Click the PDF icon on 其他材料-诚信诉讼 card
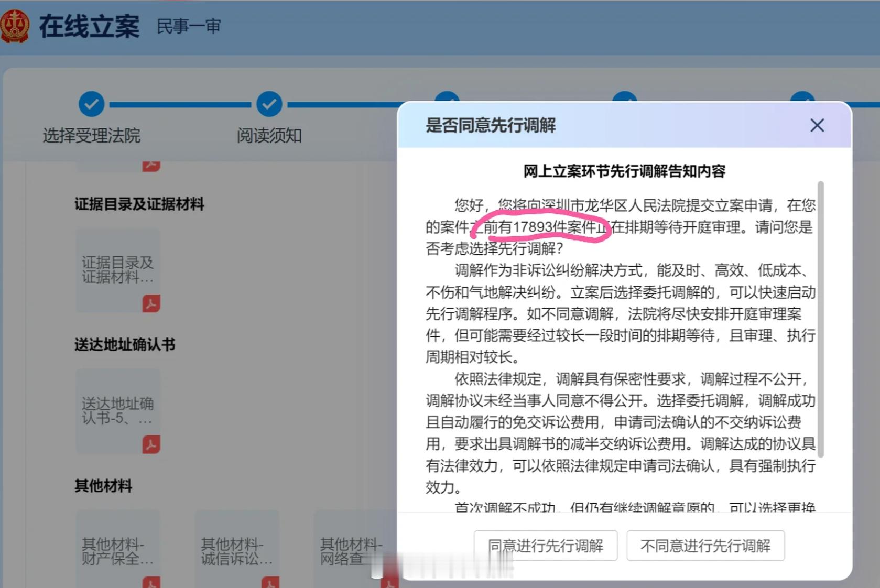The width and height of the screenshot is (880, 588). [270, 582]
